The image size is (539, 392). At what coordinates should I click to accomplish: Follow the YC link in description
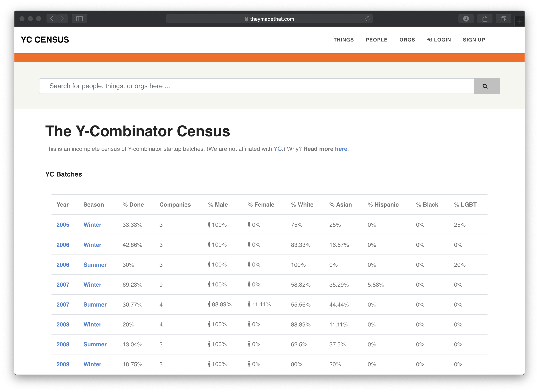[278, 149]
